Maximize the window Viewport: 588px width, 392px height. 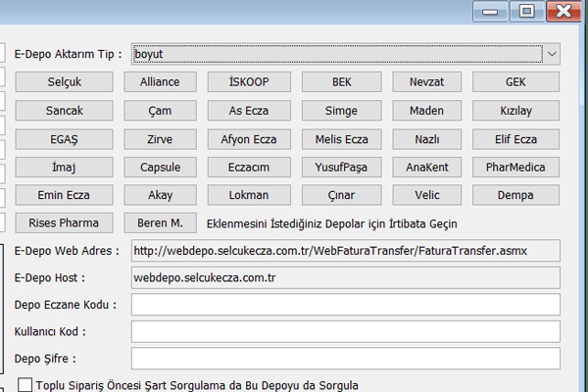[x=526, y=11]
